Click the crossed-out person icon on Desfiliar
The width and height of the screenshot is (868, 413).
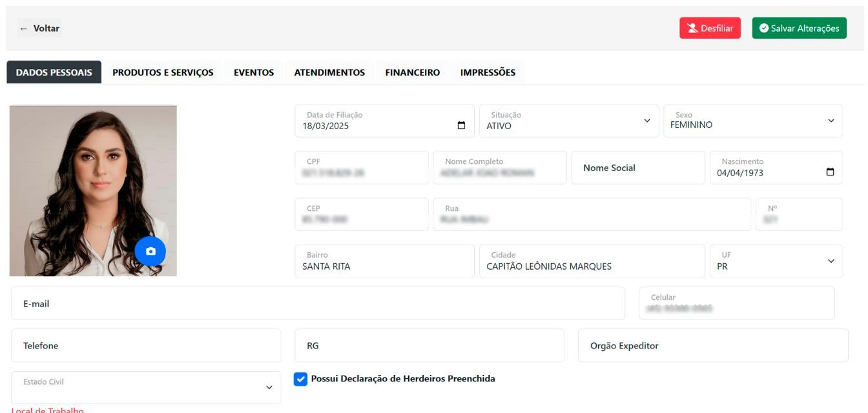pos(693,28)
